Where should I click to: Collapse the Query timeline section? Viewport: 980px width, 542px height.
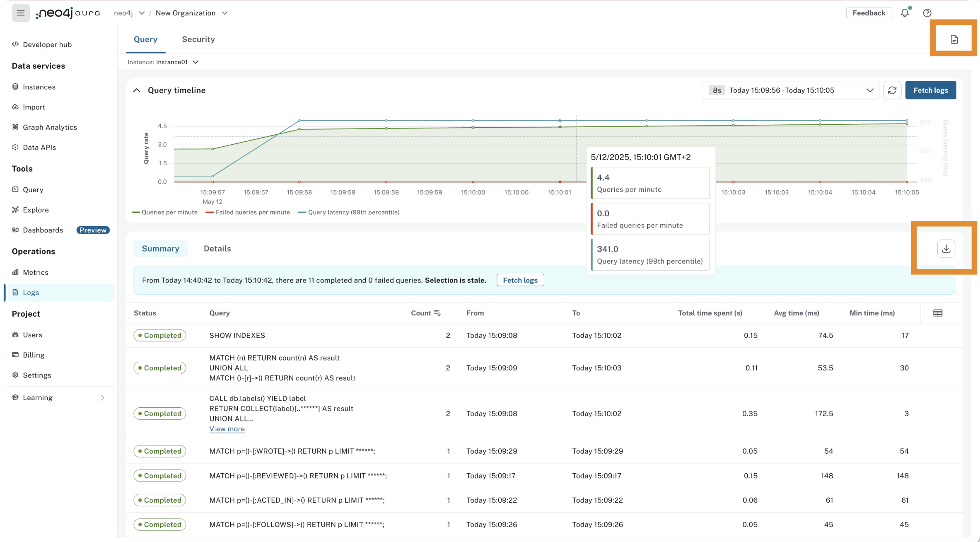[137, 90]
